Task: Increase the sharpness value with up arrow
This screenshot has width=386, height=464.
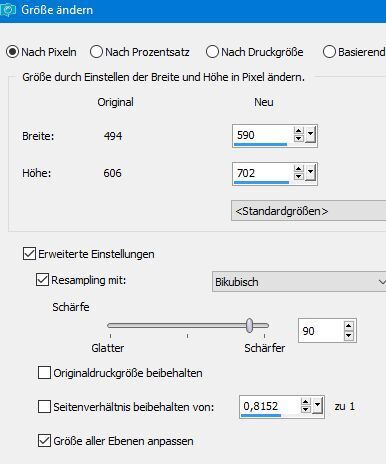Action: pyautogui.click(x=349, y=326)
